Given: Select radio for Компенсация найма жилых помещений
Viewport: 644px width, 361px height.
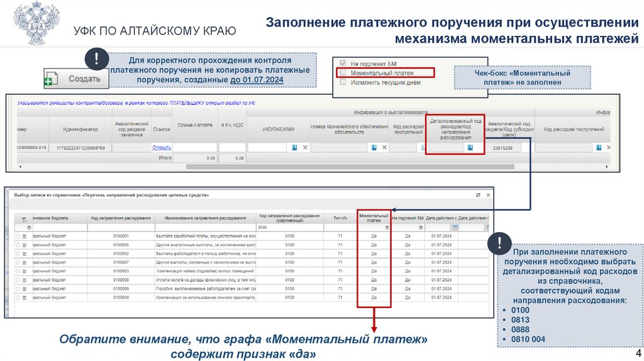Looking at the screenshot, I should click(x=18, y=271).
